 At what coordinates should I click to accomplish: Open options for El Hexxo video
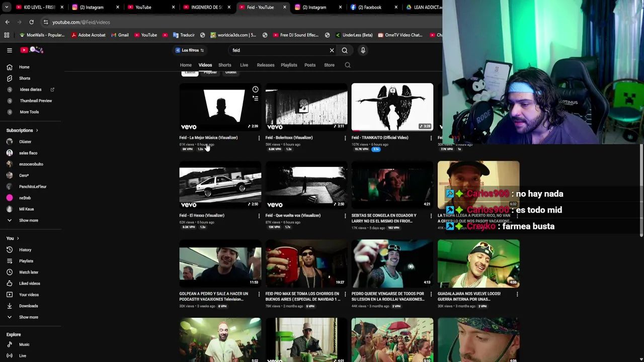(x=259, y=216)
